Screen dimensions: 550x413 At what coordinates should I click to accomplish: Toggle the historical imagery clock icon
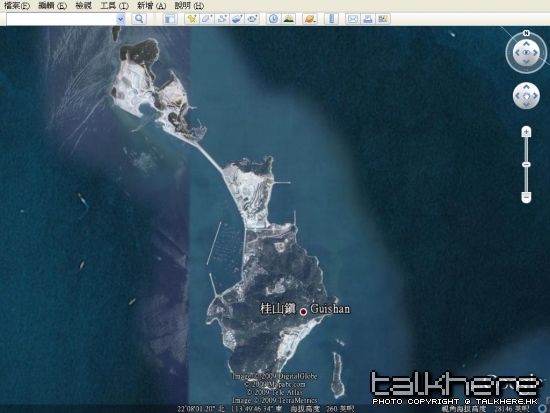(x=273, y=19)
